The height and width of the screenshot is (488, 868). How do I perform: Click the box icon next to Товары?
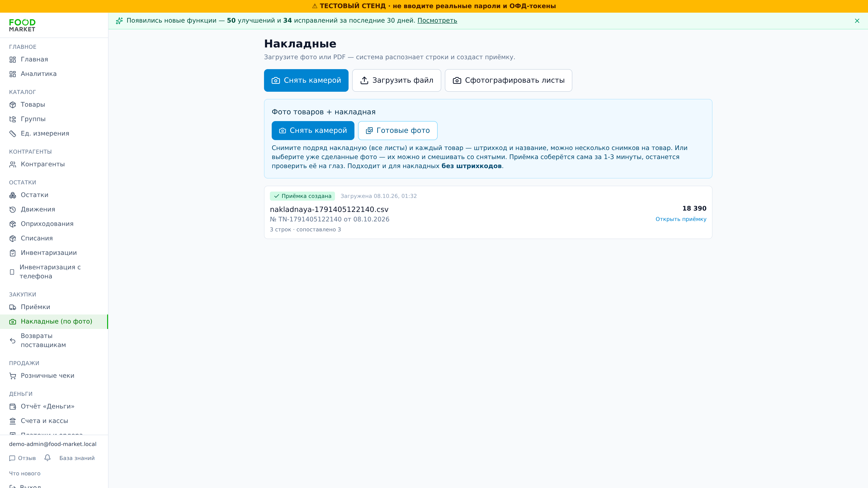click(13, 105)
